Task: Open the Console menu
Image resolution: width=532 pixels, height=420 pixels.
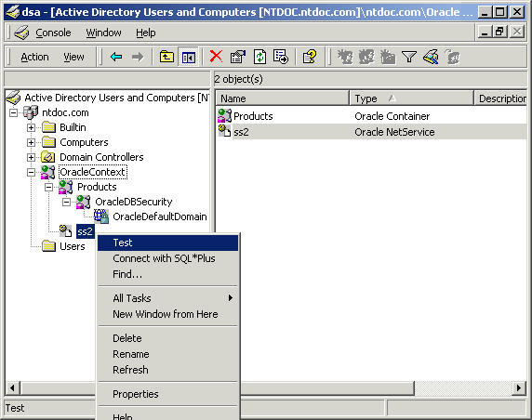Action: pyautogui.click(x=53, y=33)
